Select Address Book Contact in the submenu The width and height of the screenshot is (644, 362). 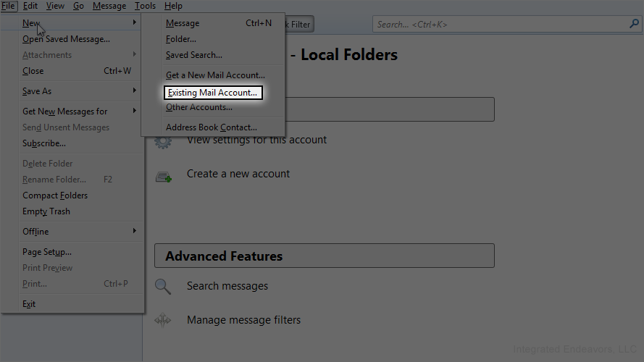pyautogui.click(x=211, y=127)
